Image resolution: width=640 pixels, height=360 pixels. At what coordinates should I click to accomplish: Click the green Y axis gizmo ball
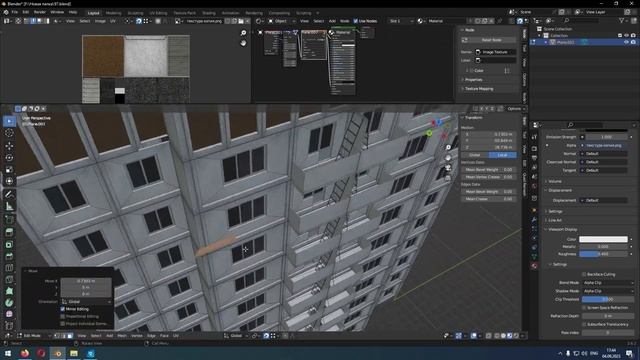(429, 133)
